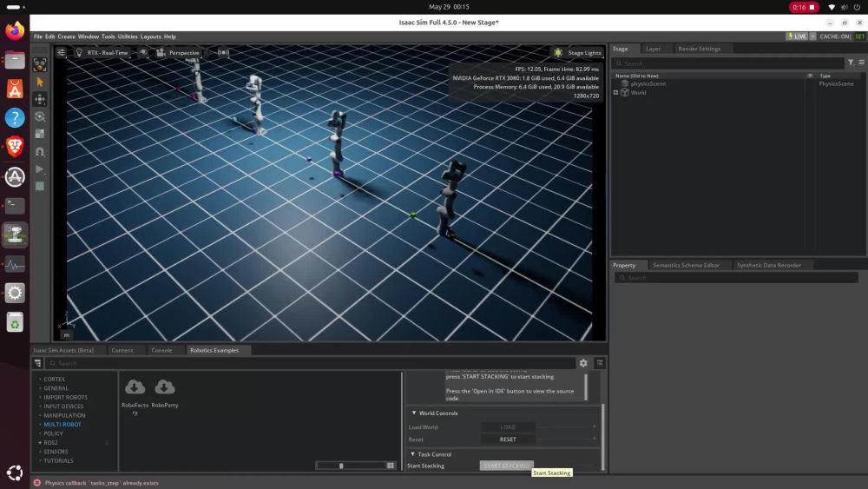
Task: Click the CACHE: ON status
Action: point(835,36)
